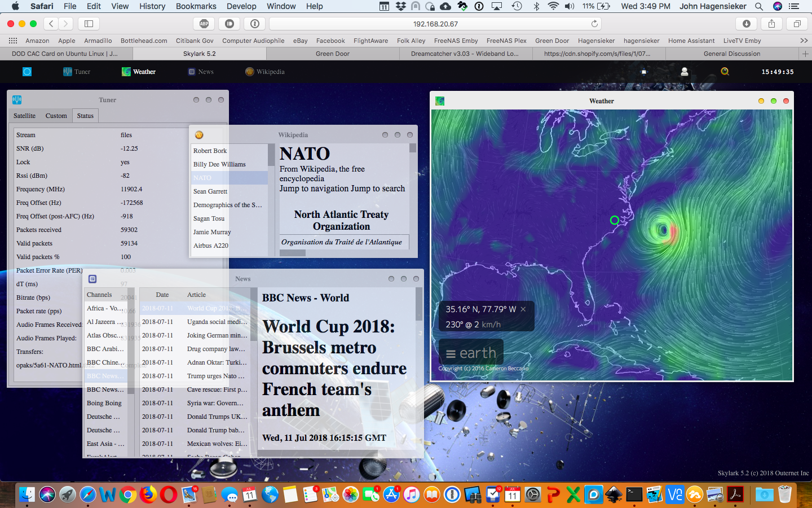Click the small notification square icon in Skylark bar
Viewport: 812px width, 508px height.
644,72
